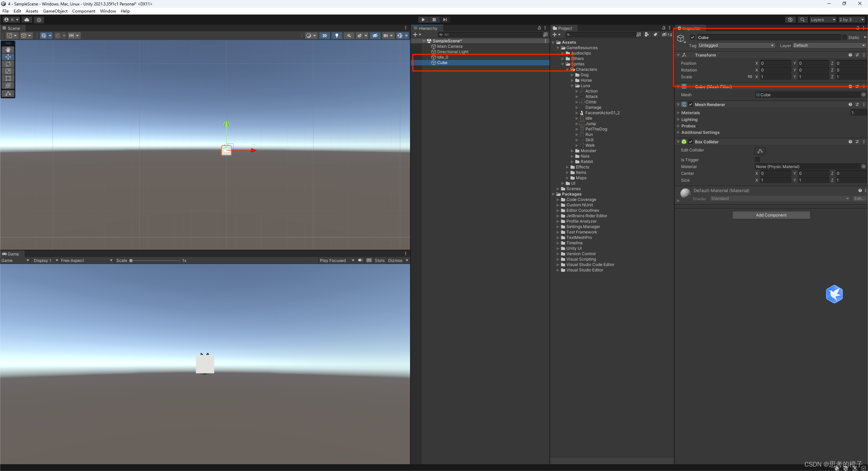Click the Add Component button
The width and height of the screenshot is (868, 471).
pyautogui.click(x=771, y=215)
